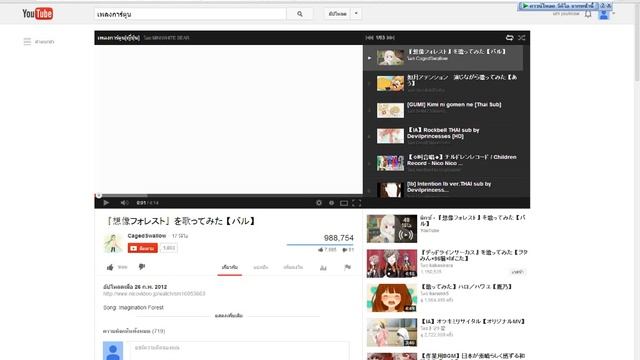Select the Share tab beside About

click(261, 267)
